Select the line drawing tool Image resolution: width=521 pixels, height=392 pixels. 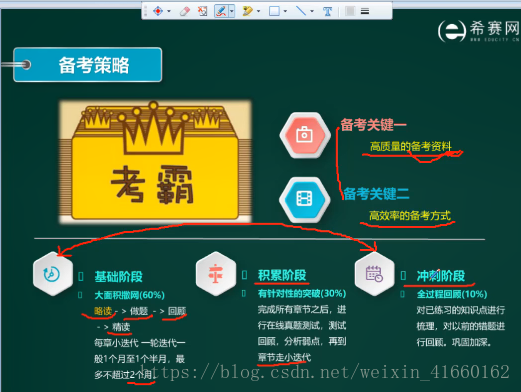[x=301, y=11]
